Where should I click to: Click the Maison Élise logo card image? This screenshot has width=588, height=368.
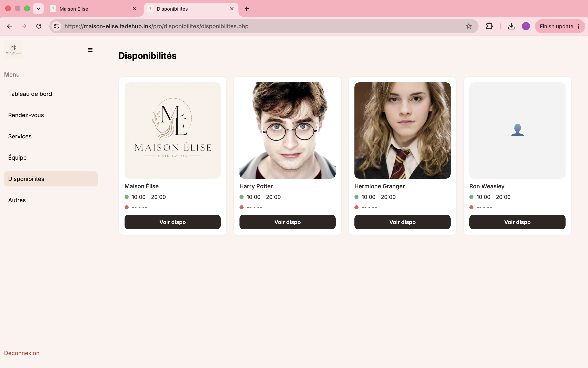173,130
